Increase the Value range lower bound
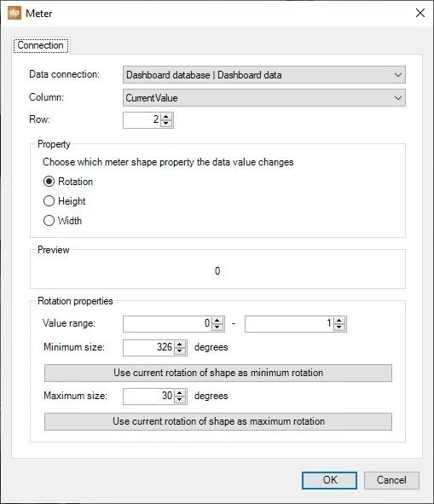 (217, 321)
